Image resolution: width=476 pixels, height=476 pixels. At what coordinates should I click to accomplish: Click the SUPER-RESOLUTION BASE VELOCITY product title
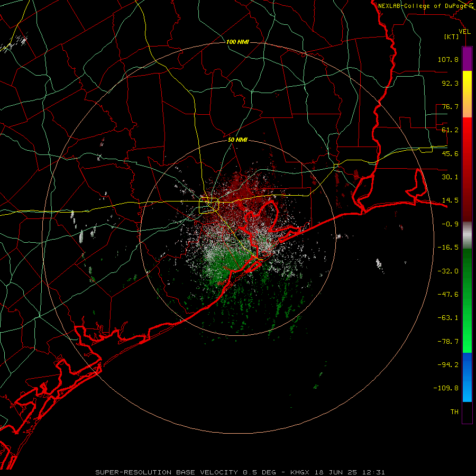click(167, 472)
